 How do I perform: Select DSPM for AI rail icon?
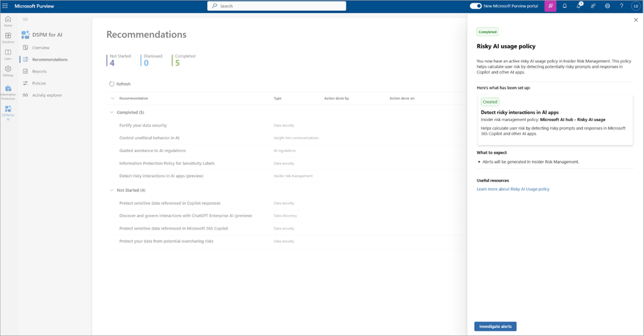coord(8,109)
